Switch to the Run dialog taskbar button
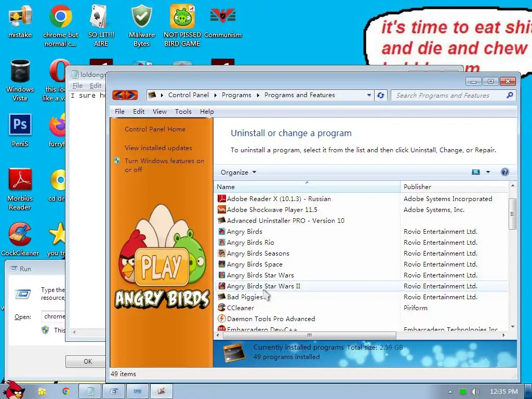 click(x=114, y=392)
